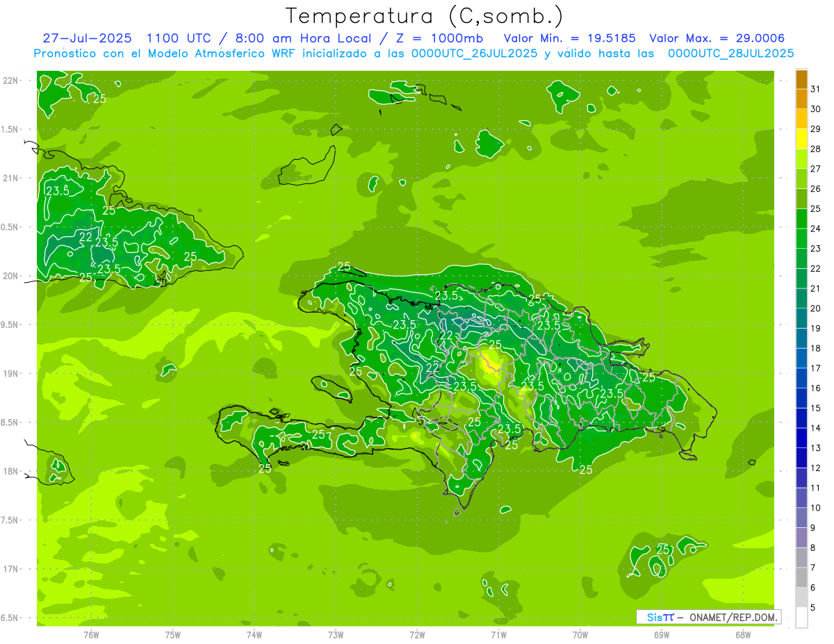Click the "68W" longitude axis label

point(743,635)
